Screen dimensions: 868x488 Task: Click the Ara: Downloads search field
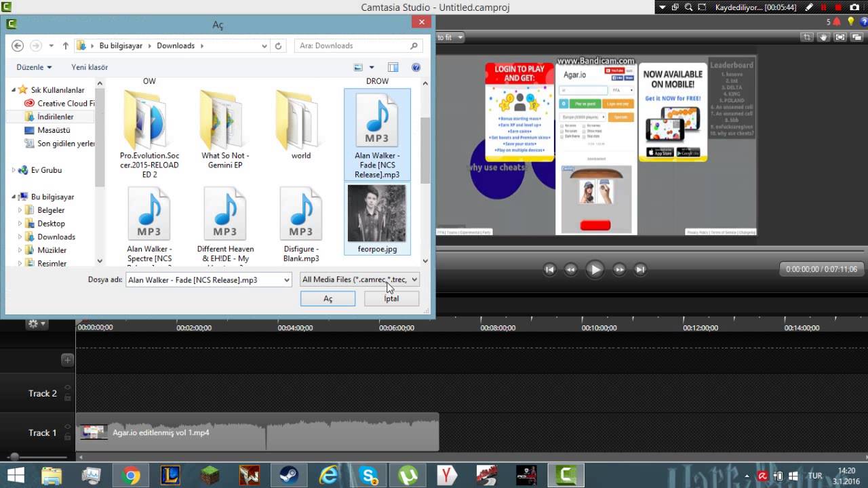click(x=359, y=45)
